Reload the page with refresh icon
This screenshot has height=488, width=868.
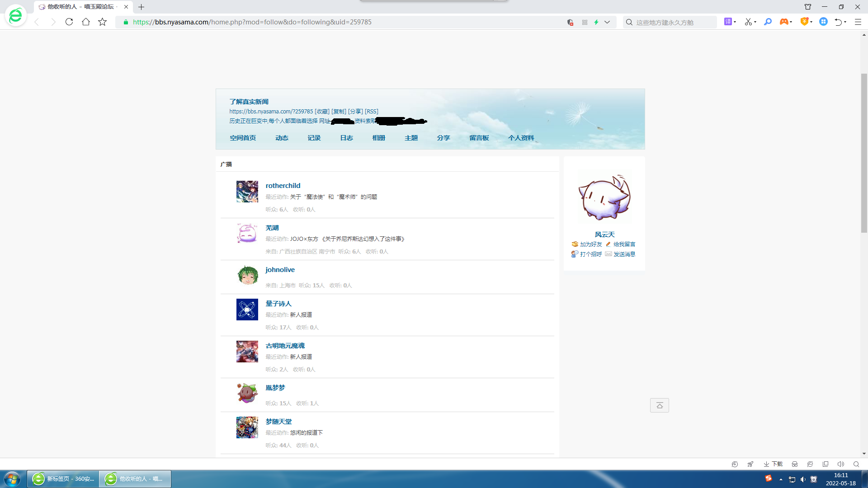[x=69, y=22]
